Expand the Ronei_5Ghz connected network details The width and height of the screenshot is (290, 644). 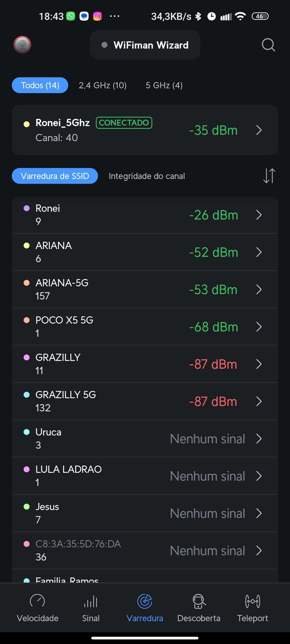click(259, 130)
